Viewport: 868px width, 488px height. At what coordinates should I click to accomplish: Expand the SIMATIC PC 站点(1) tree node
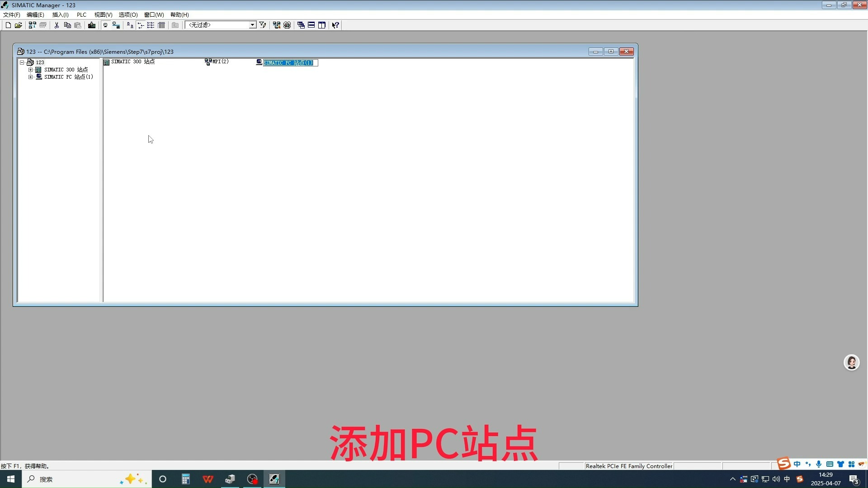click(30, 77)
